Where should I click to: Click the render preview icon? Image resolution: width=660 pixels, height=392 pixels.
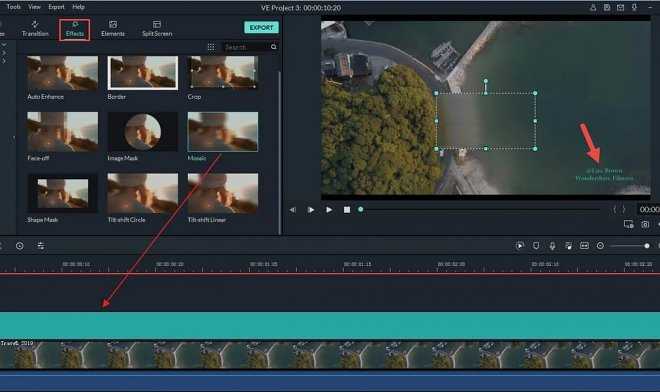click(x=520, y=246)
